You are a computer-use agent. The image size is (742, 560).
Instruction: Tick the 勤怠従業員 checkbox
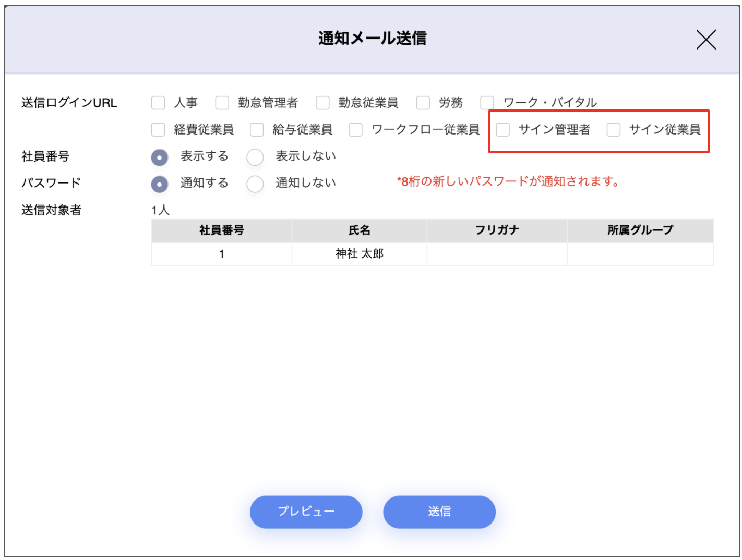tap(322, 103)
